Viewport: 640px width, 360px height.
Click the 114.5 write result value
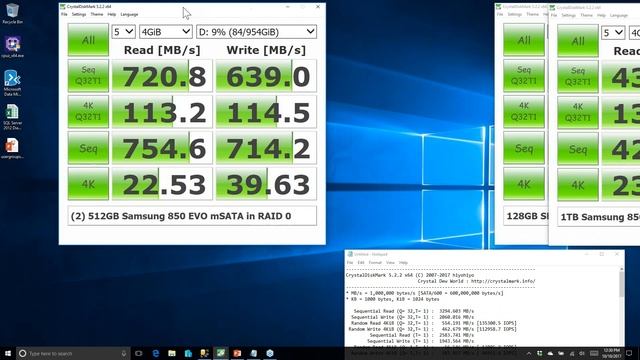point(266,112)
